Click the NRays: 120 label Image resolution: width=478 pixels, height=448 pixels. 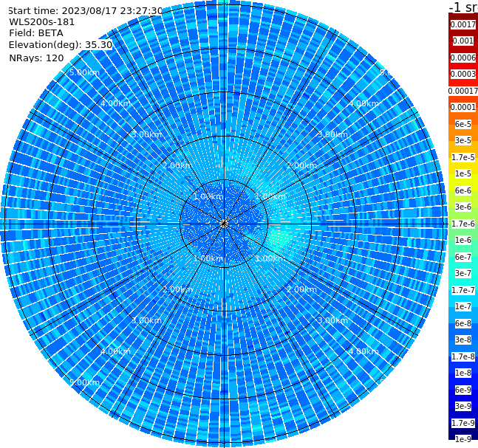click(x=36, y=58)
